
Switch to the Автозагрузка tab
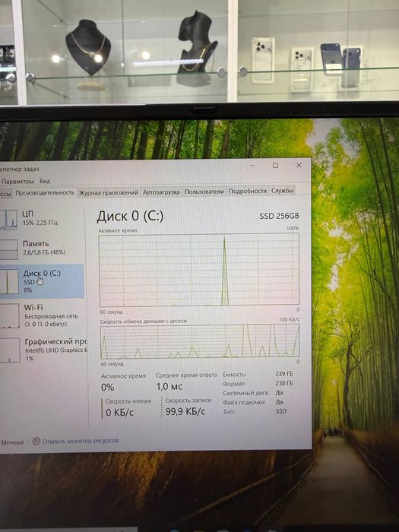(x=161, y=192)
